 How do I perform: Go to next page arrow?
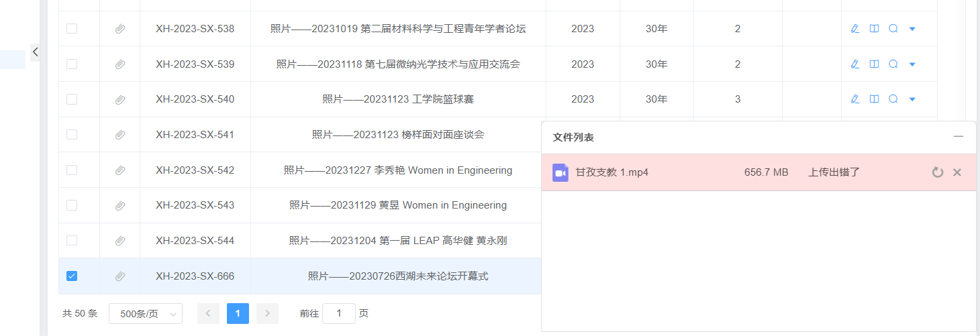[x=267, y=313]
